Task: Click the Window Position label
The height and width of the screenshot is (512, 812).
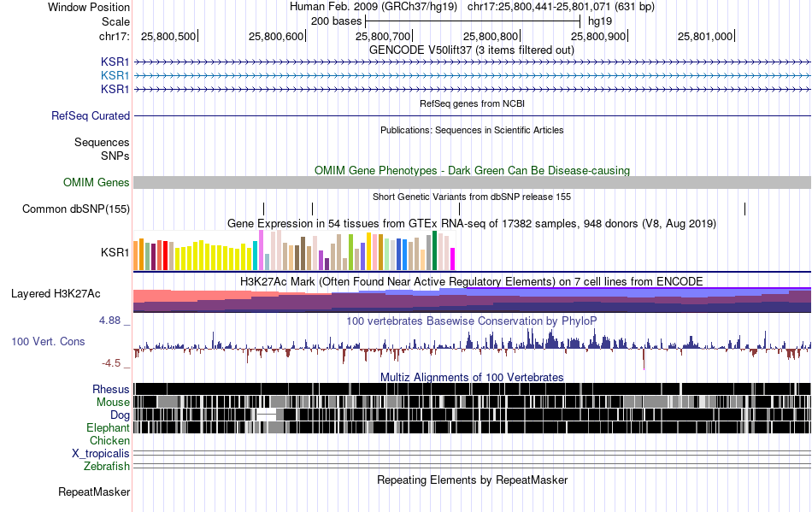Action: click(89, 7)
